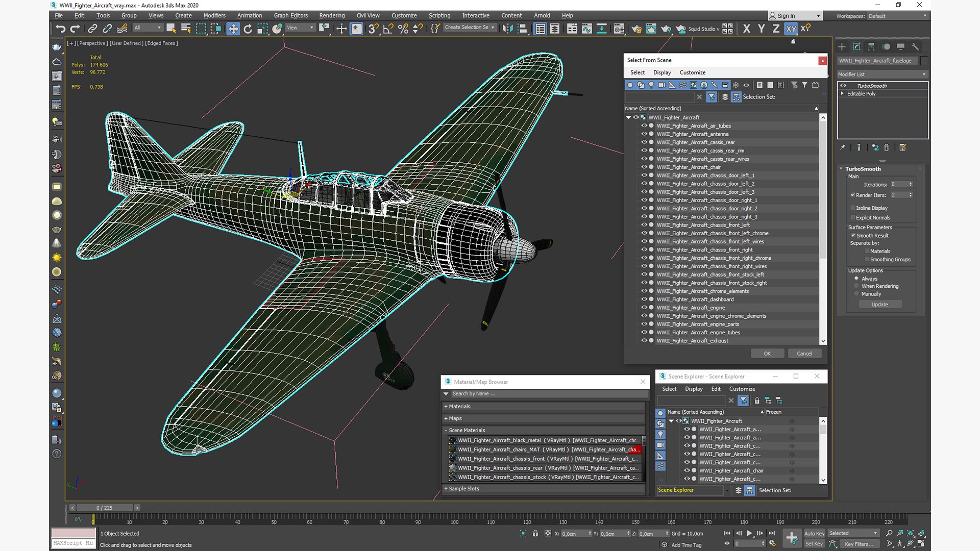The image size is (980, 551).
Task: Open the Selected key filter dropdown
Action: pyautogui.click(x=853, y=533)
